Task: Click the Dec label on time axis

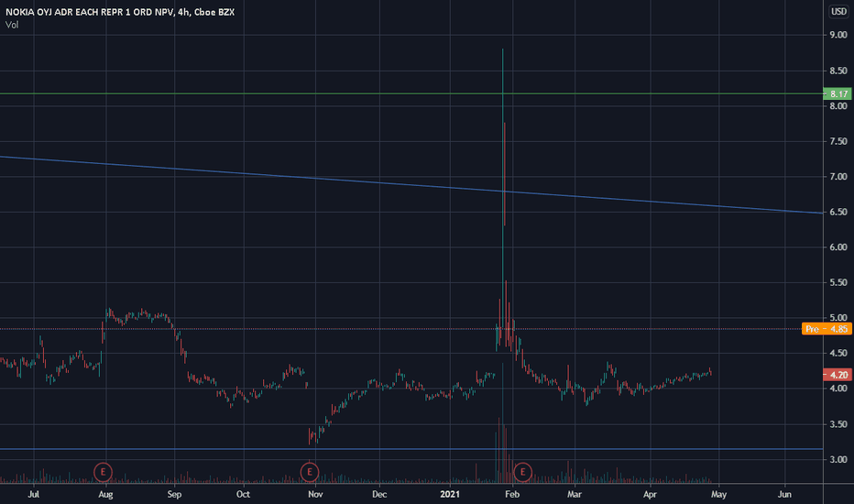Action: pos(379,494)
